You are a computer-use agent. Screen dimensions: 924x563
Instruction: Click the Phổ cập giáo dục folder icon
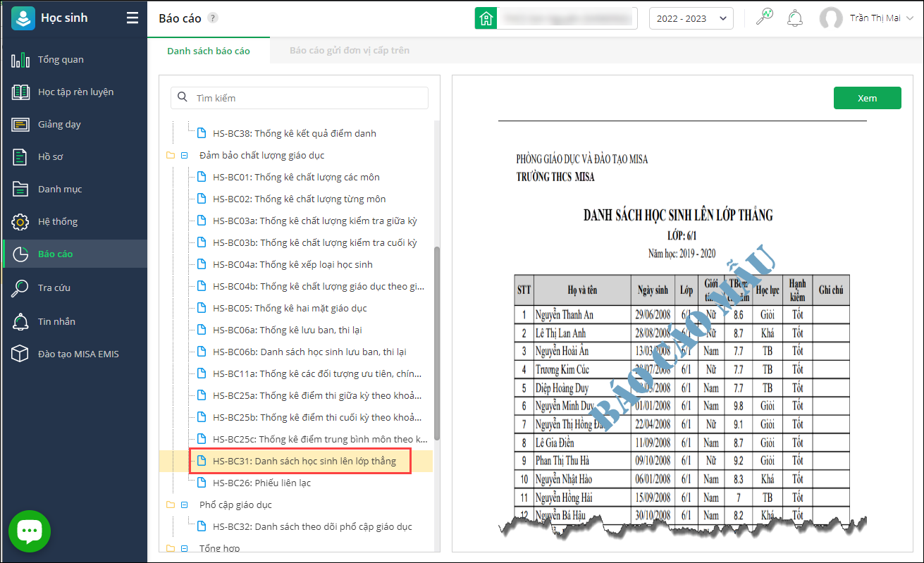point(169,505)
